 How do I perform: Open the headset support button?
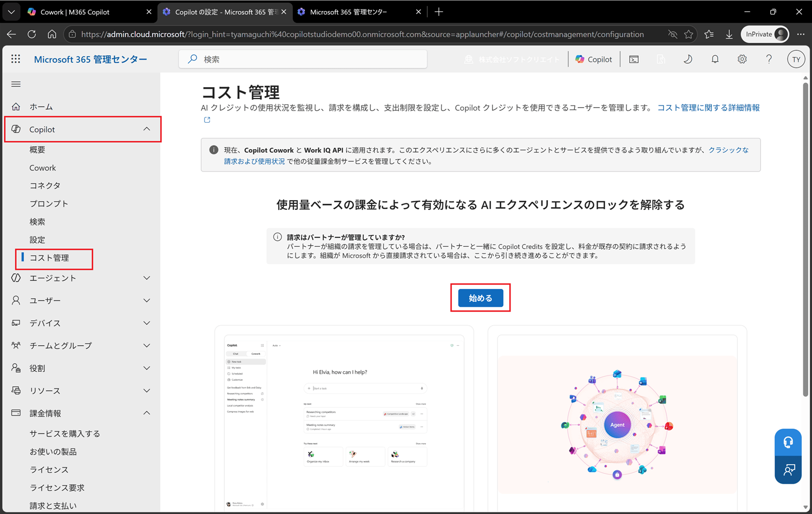coord(788,443)
